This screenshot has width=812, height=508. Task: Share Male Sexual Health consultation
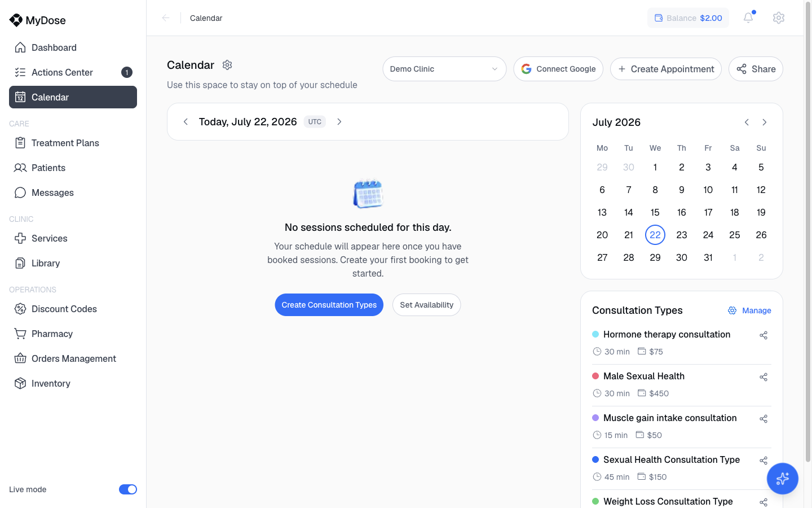click(x=764, y=377)
